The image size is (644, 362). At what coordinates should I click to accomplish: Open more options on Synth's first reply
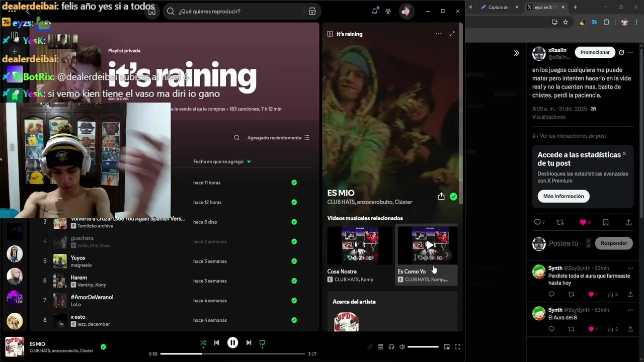[630, 268]
